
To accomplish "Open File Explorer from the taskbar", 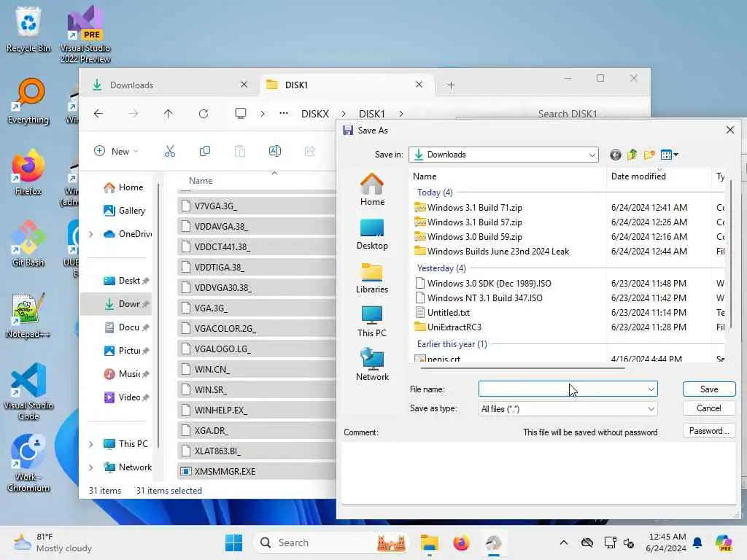I will coord(429,542).
